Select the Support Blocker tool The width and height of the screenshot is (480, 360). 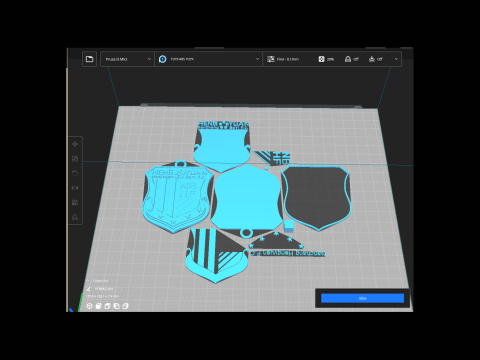click(75, 217)
